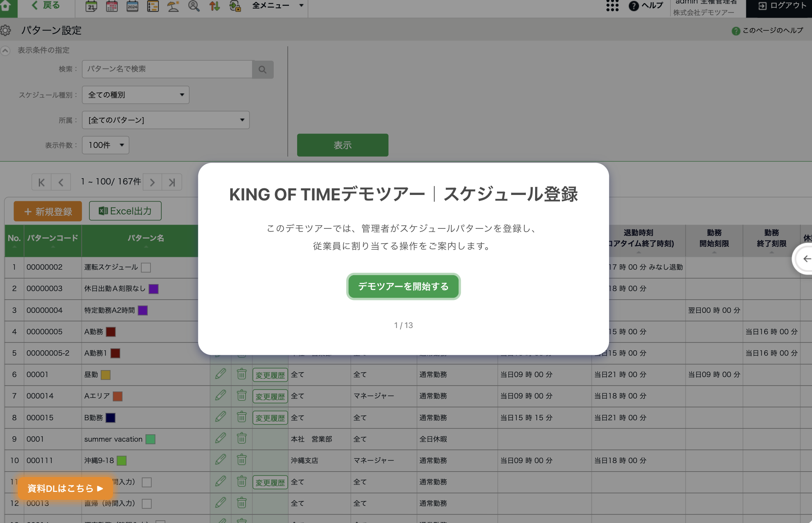Sort by パターン名 column header

click(146, 240)
